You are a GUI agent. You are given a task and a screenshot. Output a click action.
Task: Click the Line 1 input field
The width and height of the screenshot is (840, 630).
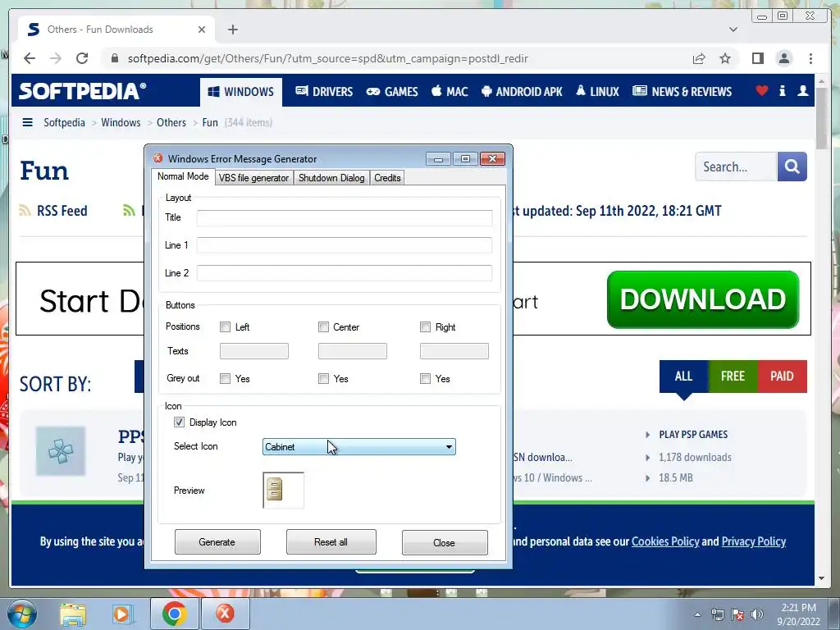coord(345,245)
